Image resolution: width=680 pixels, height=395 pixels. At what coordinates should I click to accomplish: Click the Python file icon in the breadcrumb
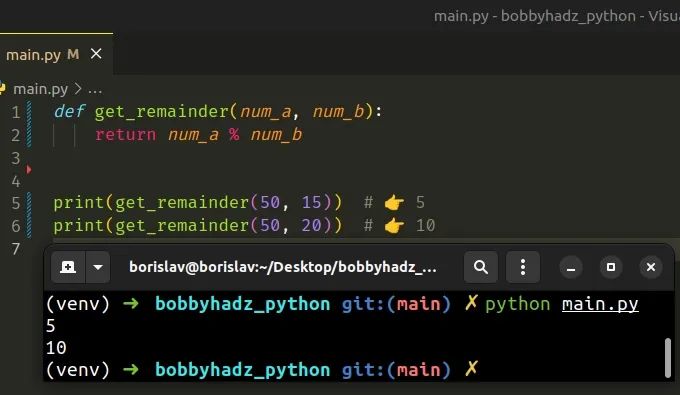click(x=2, y=88)
